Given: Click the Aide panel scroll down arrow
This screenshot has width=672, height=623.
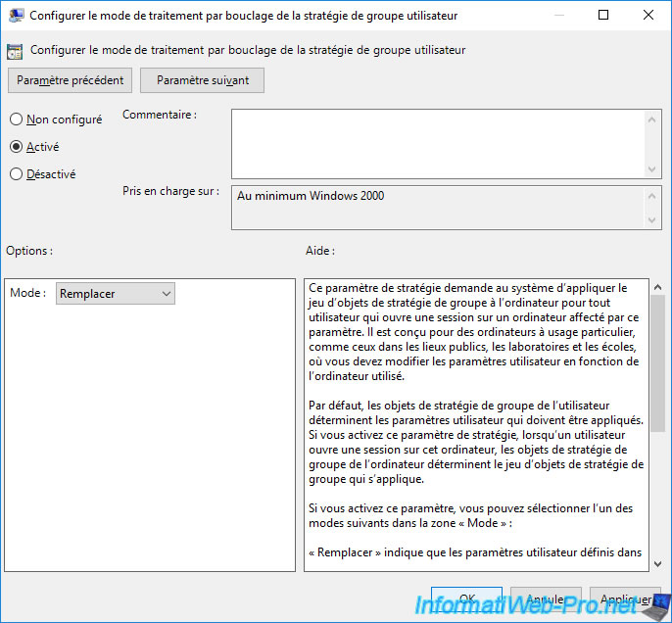Looking at the screenshot, I should pos(657,562).
